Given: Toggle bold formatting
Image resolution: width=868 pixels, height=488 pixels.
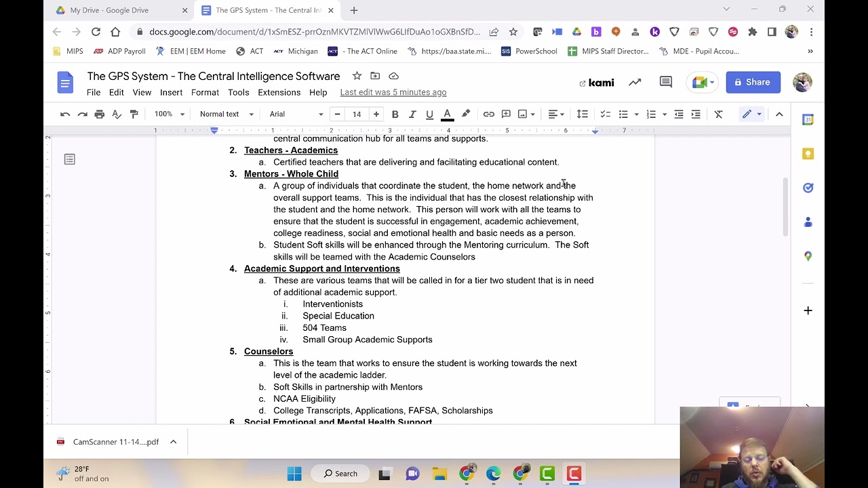Looking at the screenshot, I should click(395, 114).
